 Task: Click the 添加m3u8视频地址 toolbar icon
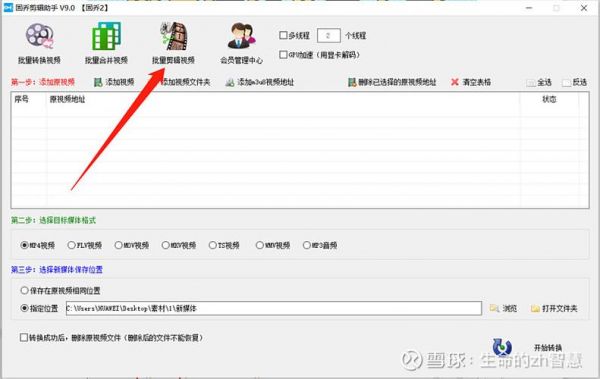click(x=230, y=82)
